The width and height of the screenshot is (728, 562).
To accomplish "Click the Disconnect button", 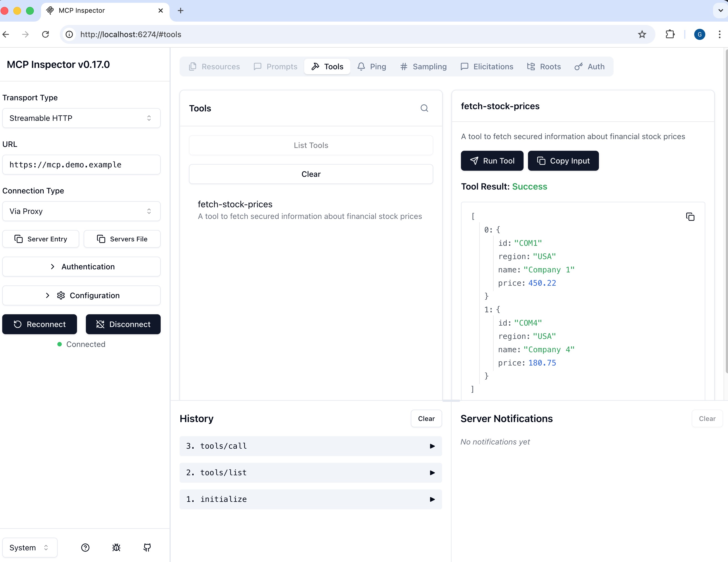I will tap(123, 324).
